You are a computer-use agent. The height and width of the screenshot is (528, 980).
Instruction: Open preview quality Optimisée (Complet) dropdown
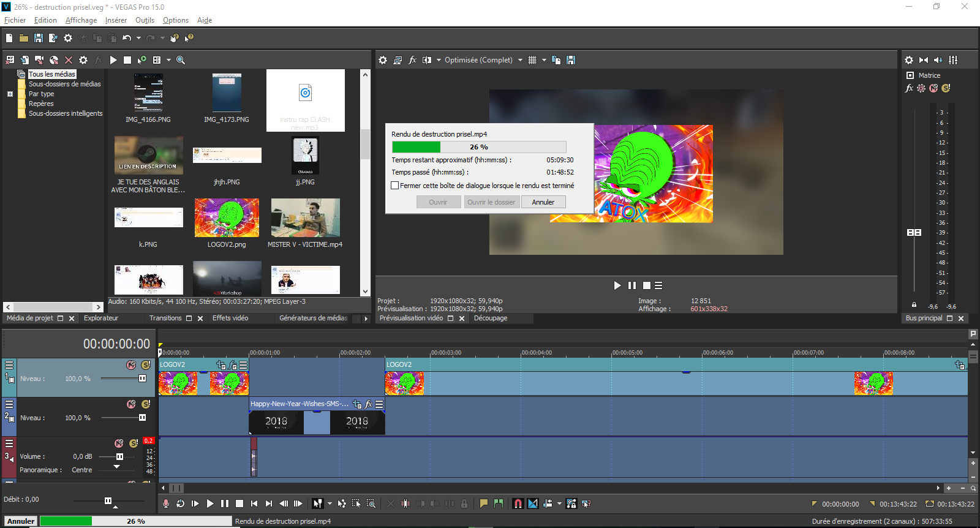point(520,60)
